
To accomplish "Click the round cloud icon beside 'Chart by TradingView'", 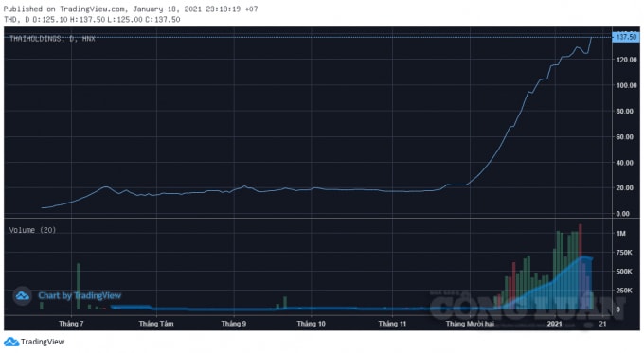I will [x=22, y=296].
